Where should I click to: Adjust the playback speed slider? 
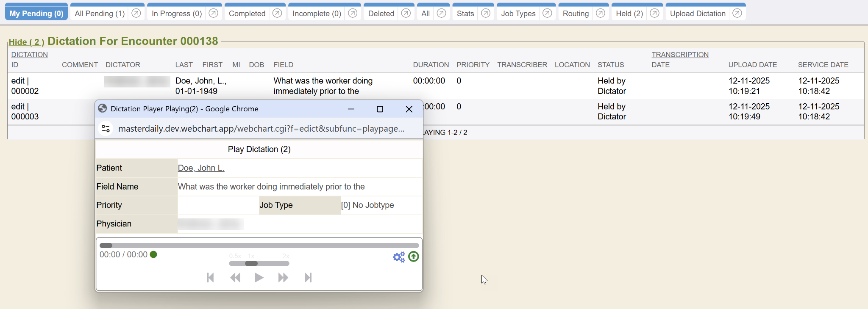click(x=251, y=263)
